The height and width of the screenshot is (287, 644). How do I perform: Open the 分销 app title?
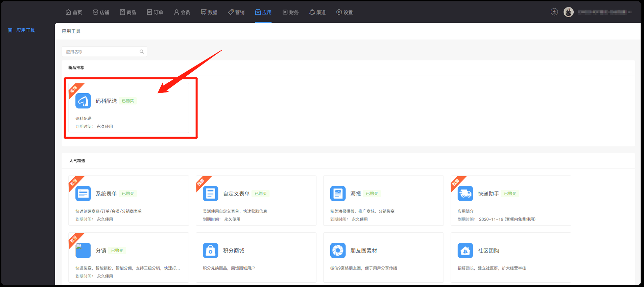tap(101, 251)
